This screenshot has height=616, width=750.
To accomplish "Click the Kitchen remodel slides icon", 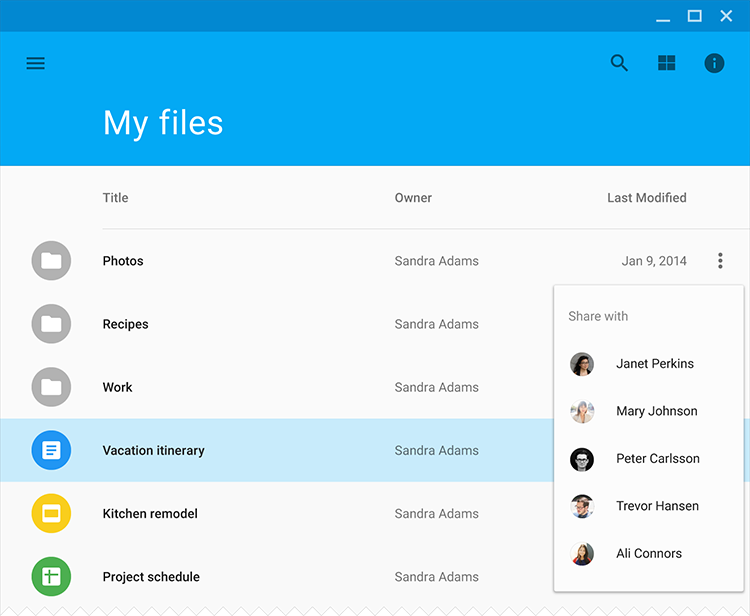I will pyautogui.click(x=51, y=513).
